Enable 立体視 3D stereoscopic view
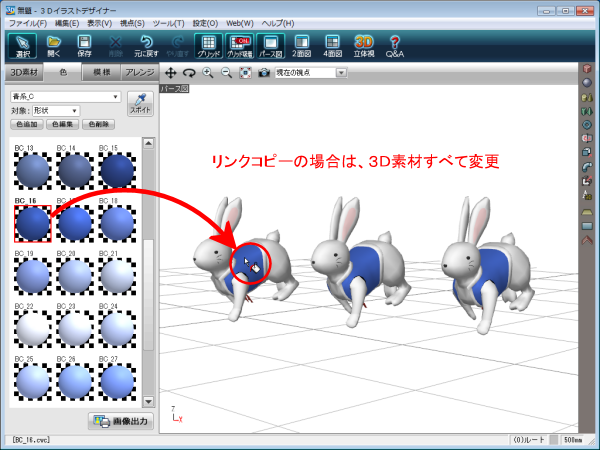 [x=364, y=47]
